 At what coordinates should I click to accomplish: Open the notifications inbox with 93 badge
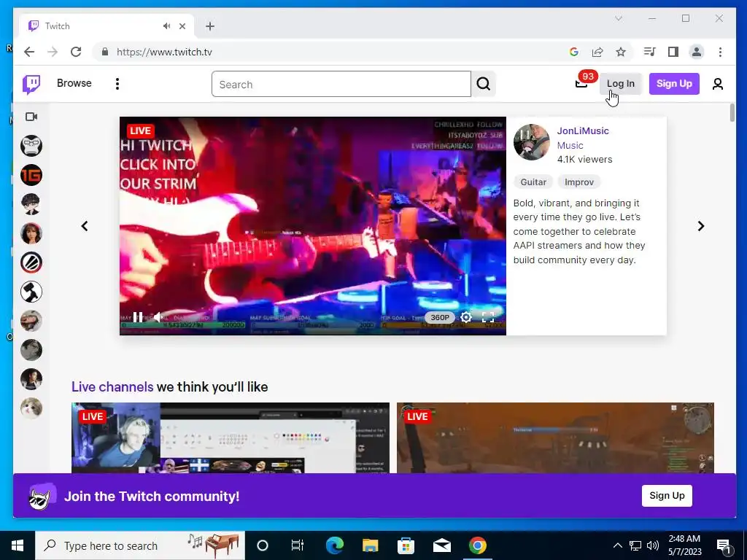tap(581, 83)
